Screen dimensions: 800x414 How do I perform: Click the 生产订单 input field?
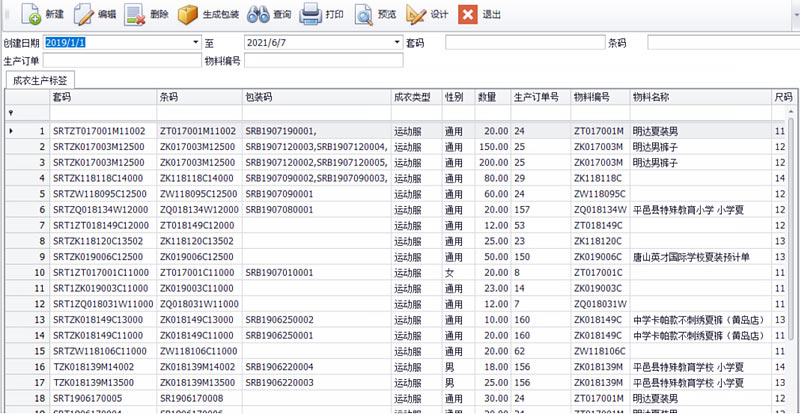click(x=120, y=61)
